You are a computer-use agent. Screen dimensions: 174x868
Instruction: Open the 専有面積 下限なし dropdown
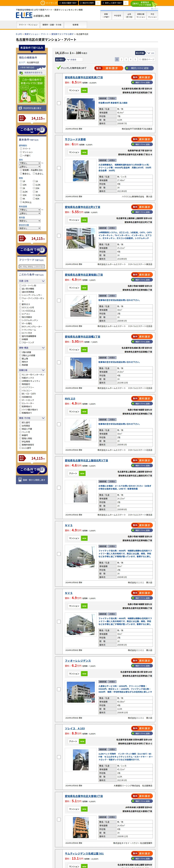click(x=30, y=210)
